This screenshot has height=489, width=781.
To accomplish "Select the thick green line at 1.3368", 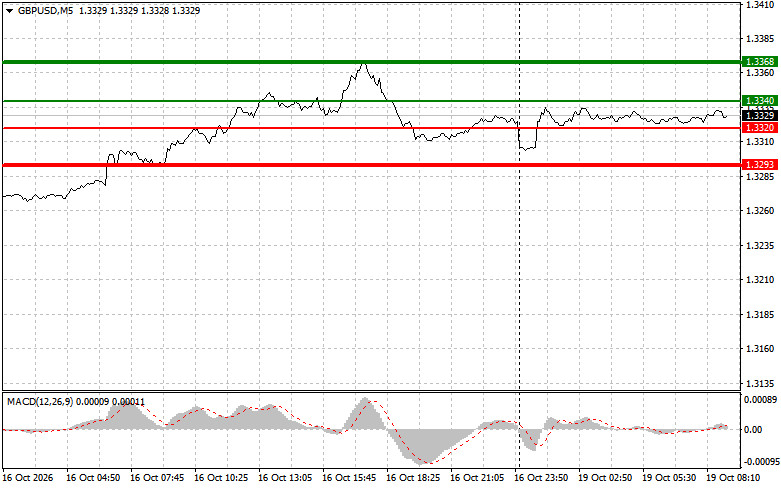I will [372, 62].
